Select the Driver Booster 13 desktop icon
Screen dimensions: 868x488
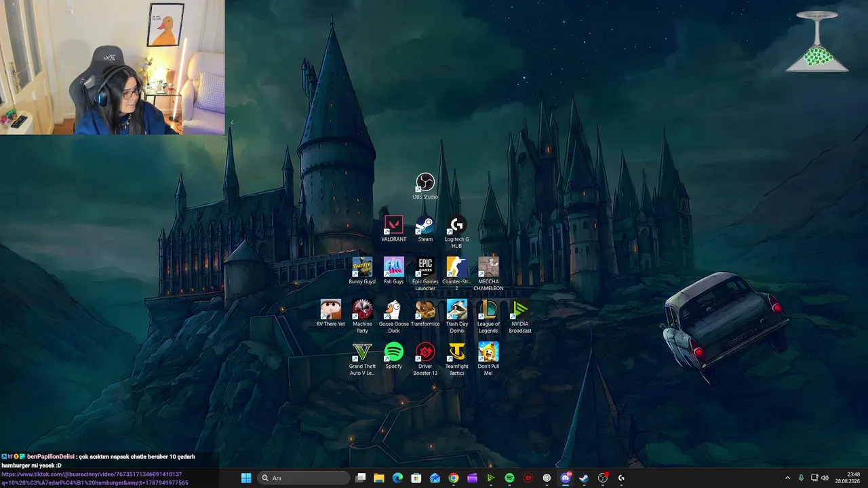click(x=425, y=359)
